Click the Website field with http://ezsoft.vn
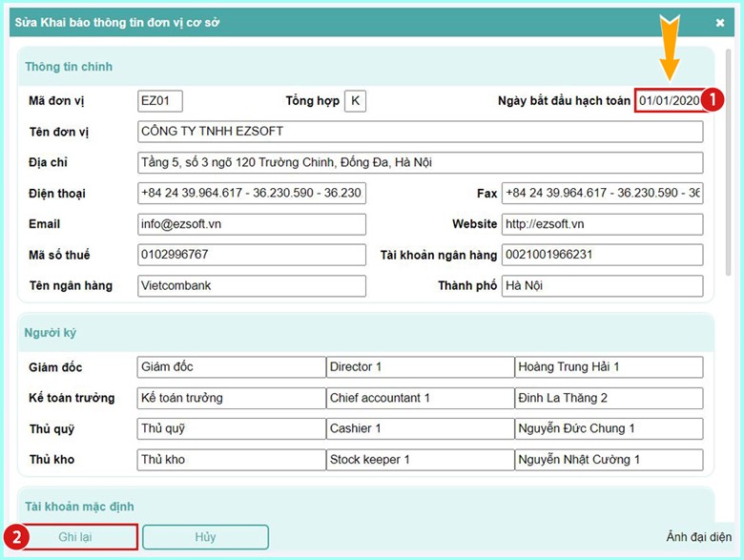 (602, 224)
